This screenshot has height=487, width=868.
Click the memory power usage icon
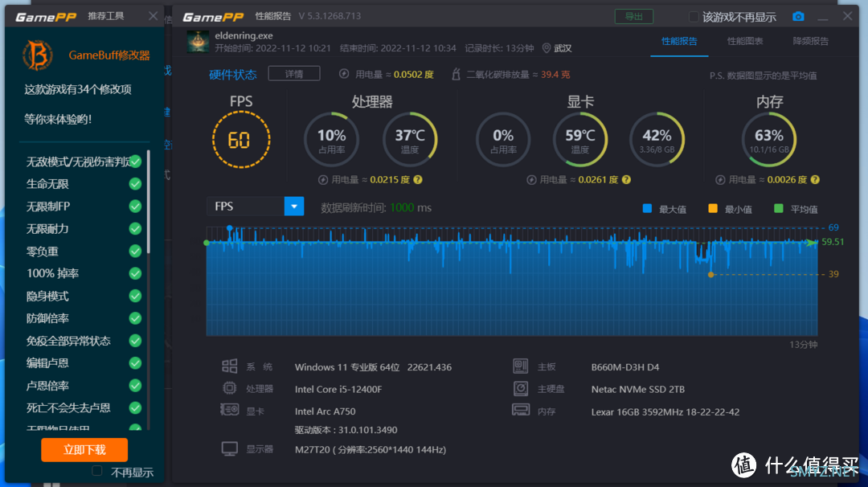pyautogui.click(x=720, y=180)
